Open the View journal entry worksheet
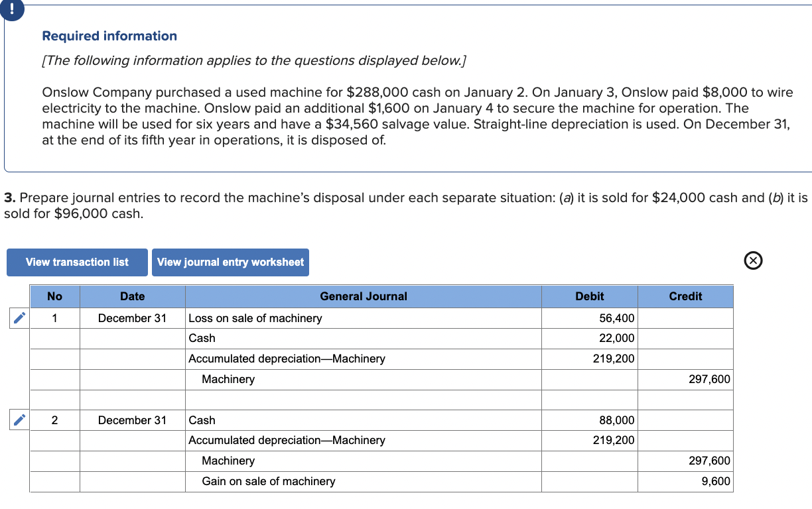The width and height of the screenshot is (812, 509). click(x=230, y=262)
